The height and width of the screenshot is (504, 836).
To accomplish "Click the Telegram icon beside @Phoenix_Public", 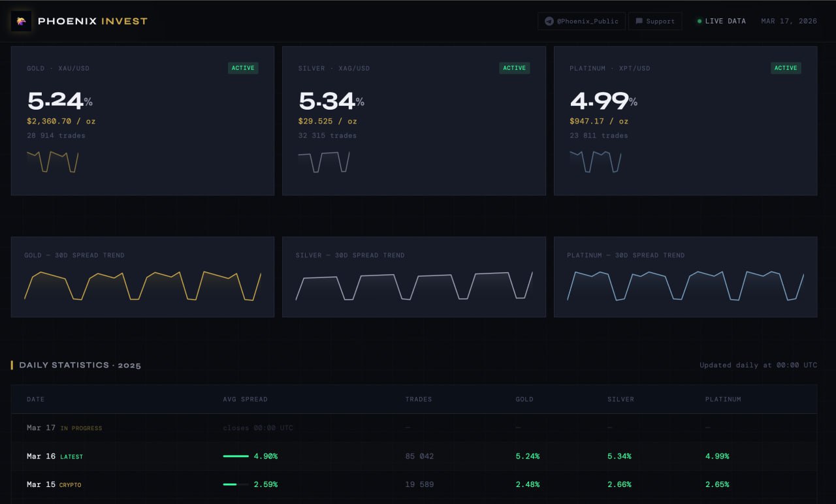I will point(549,22).
